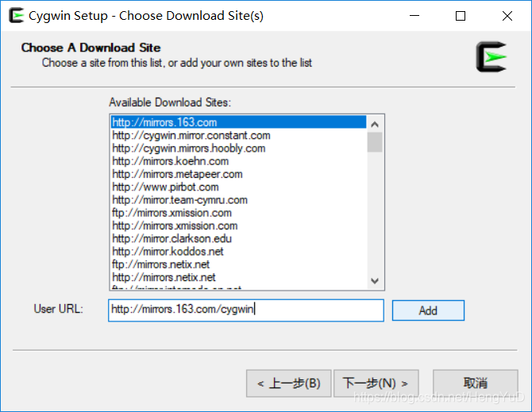Select http://mirror.team-cymru.com site
This screenshot has height=412, width=532.
pos(238,200)
